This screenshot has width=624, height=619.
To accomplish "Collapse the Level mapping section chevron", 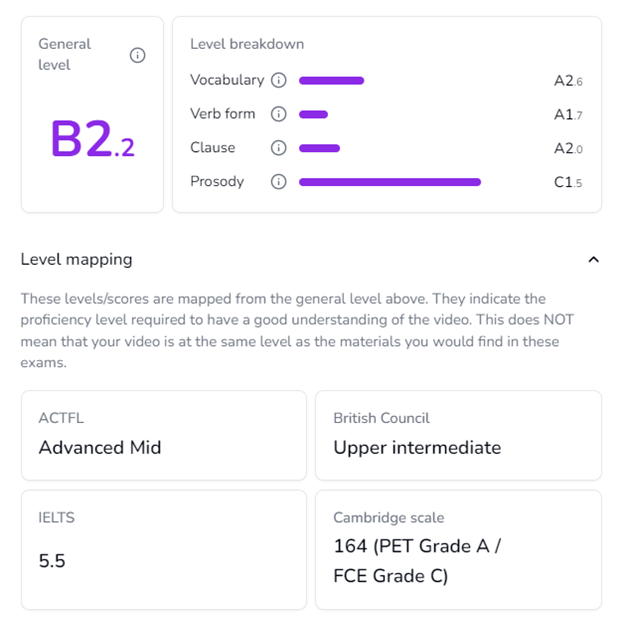I will [593, 260].
